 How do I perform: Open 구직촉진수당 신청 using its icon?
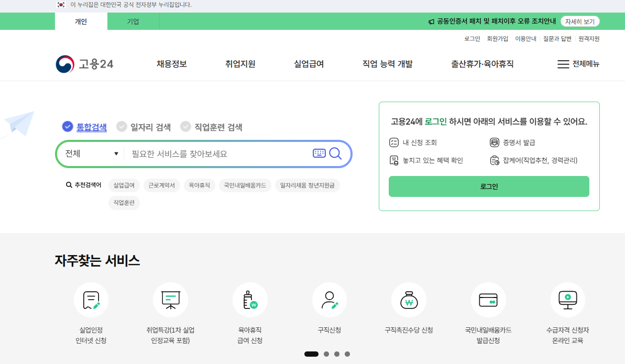coord(409,300)
